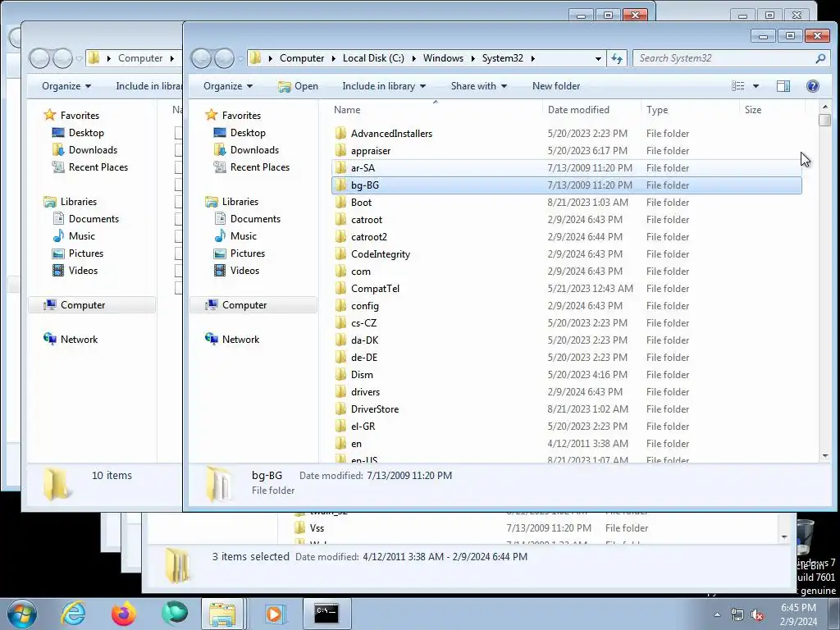This screenshot has width=840, height=630.
Task: Select the CompatTel folder row
Action: (x=566, y=288)
